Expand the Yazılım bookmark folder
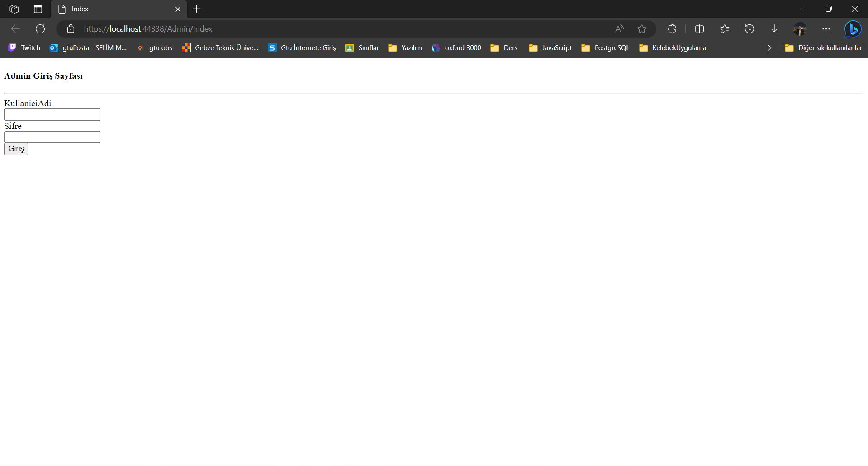This screenshot has width=868, height=466. (405, 48)
